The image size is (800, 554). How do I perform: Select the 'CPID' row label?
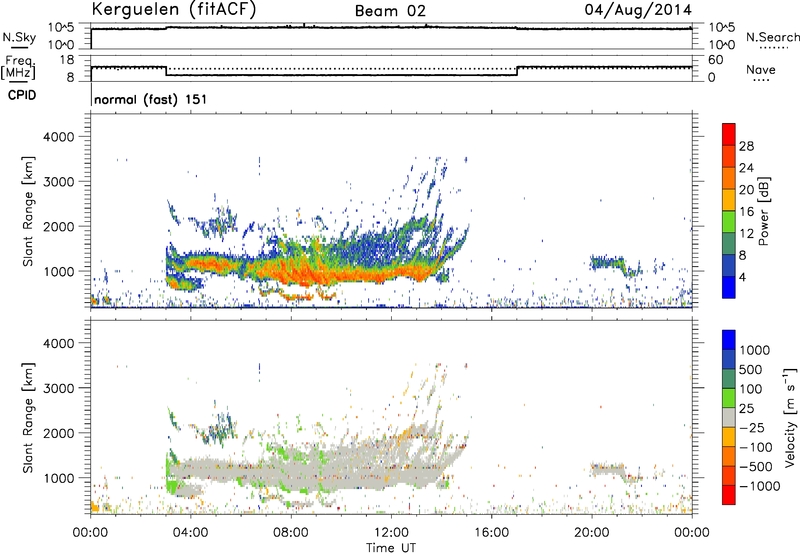[22, 95]
